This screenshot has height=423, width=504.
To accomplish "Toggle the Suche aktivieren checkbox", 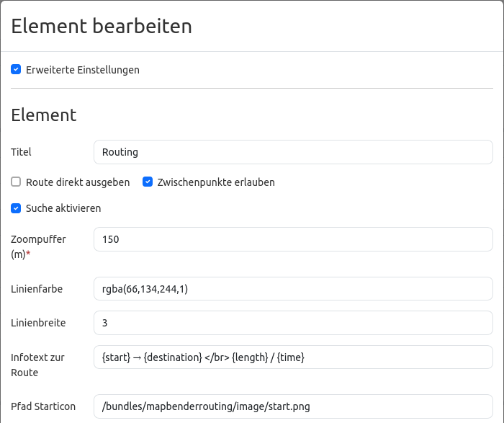I will click(x=16, y=208).
